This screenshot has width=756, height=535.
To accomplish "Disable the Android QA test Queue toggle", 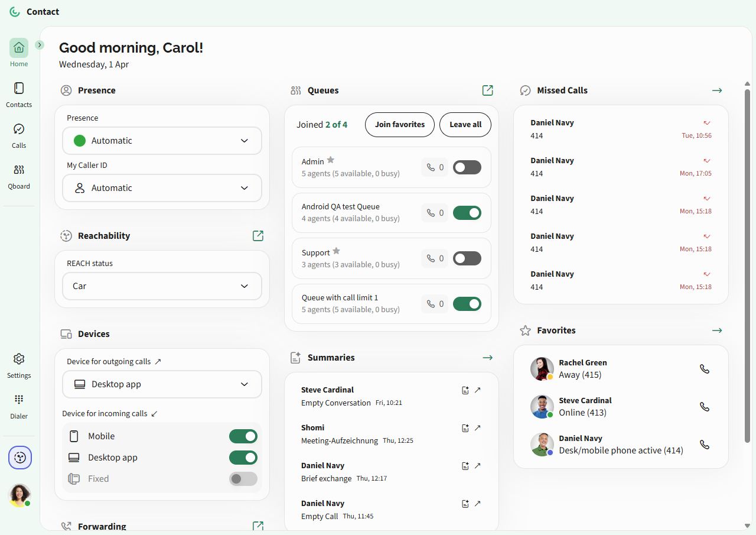I will point(467,213).
